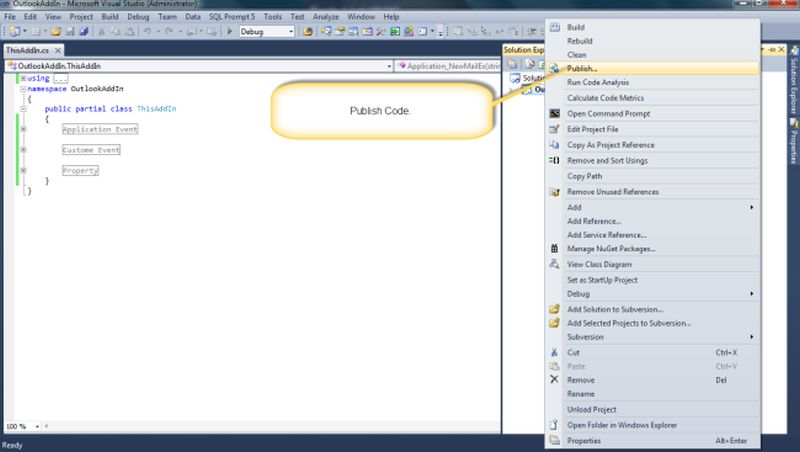This screenshot has height=452, width=800.
Task: Click the Add Solution to Subversion icon
Action: point(555,309)
